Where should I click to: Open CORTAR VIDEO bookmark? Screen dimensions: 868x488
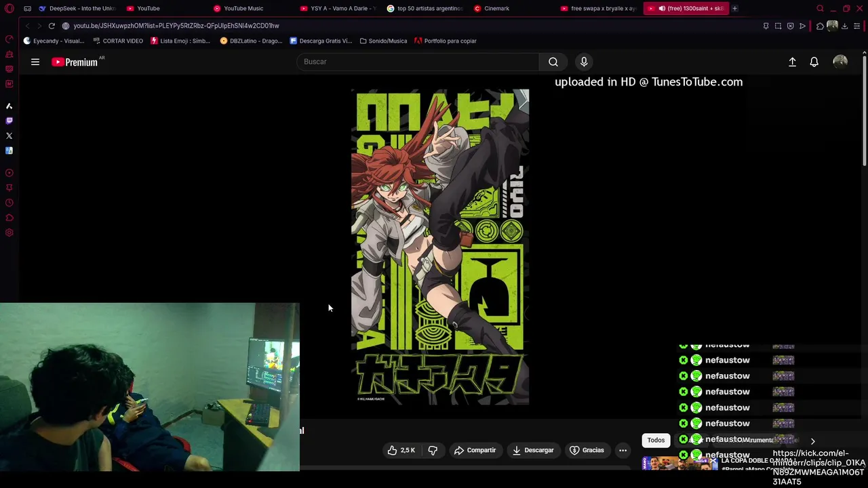click(x=117, y=41)
